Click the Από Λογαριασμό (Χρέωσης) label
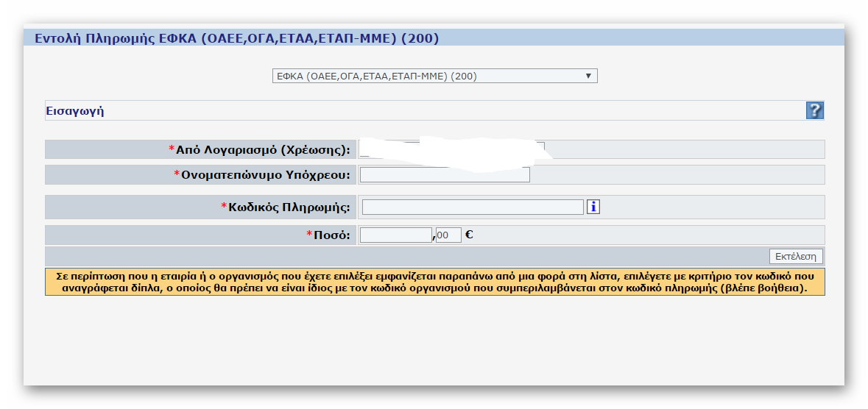The height and width of the screenshot is (409, 868). pos(263,149)
